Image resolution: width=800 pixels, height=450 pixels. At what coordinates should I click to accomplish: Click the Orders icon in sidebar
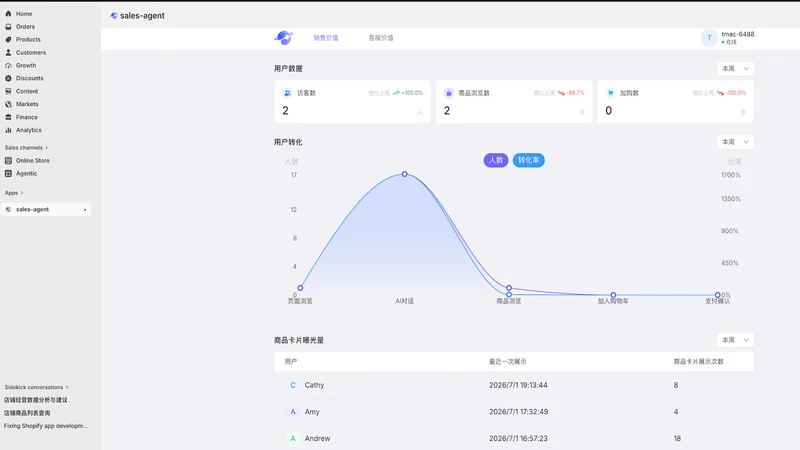[x=8, y=27]
